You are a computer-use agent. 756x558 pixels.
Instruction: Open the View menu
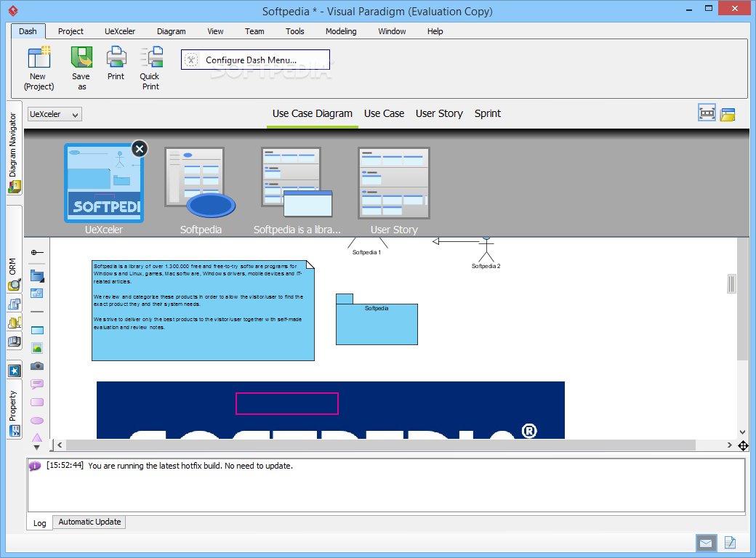pyautogui.click(x=215, y=31)
